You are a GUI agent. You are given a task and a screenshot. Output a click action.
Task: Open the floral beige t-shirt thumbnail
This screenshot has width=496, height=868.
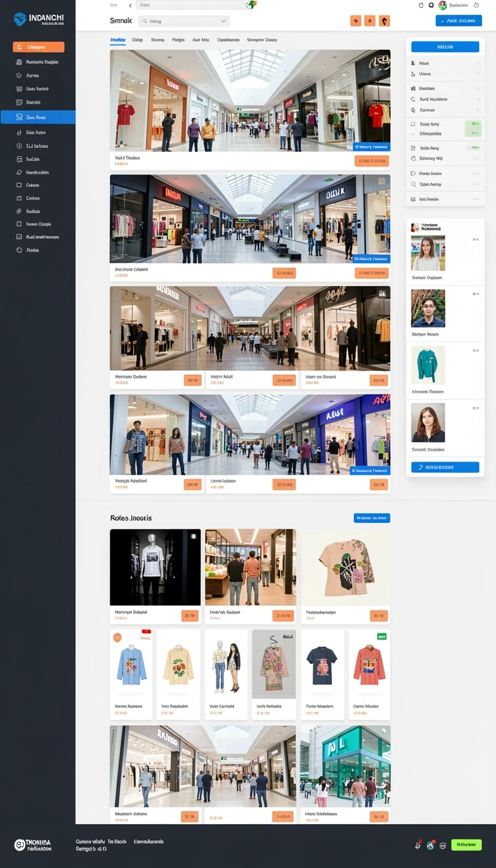346,567
